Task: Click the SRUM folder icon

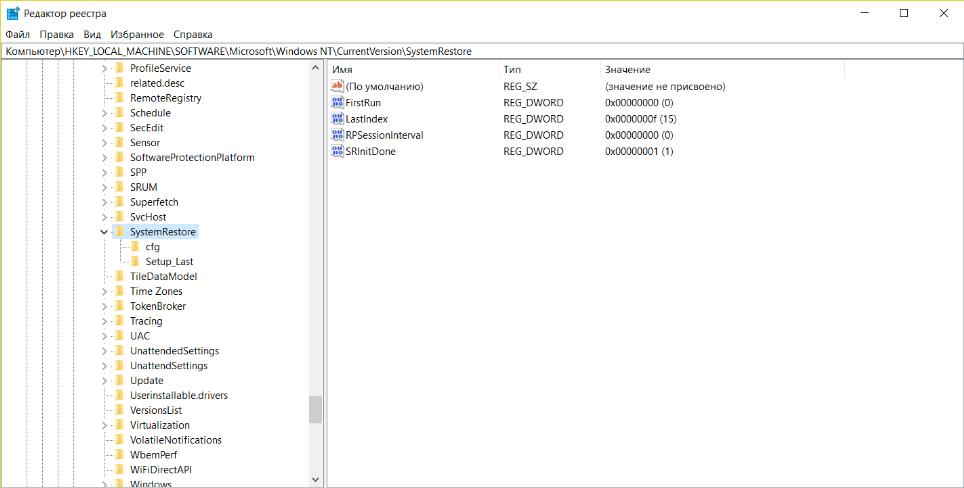Action: coord(119,187)
